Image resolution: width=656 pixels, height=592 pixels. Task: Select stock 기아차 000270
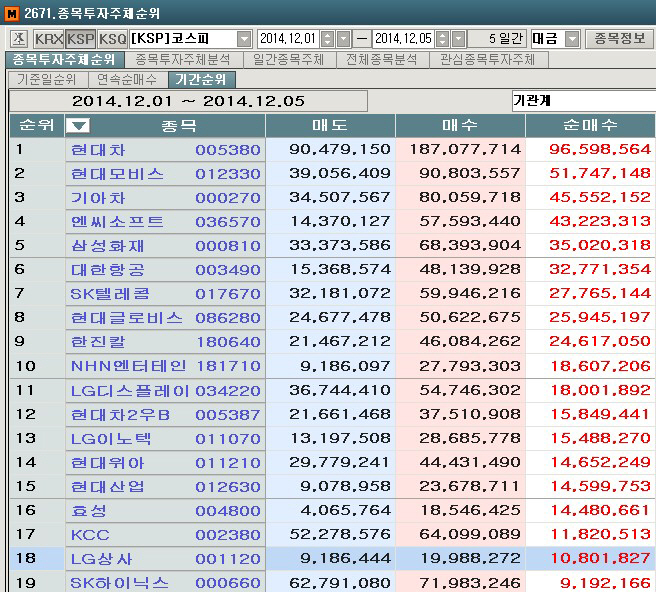coord(165,198)
